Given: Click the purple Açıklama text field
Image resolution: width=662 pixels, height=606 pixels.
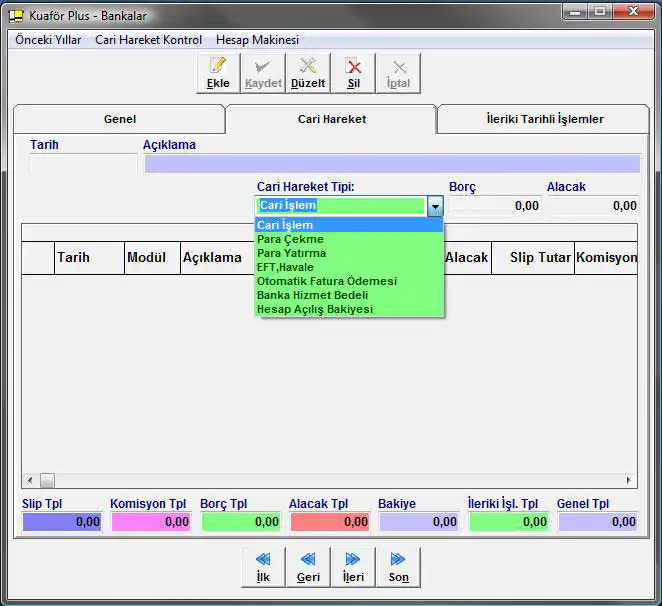Looking at the screenshot, I should 391,165.
